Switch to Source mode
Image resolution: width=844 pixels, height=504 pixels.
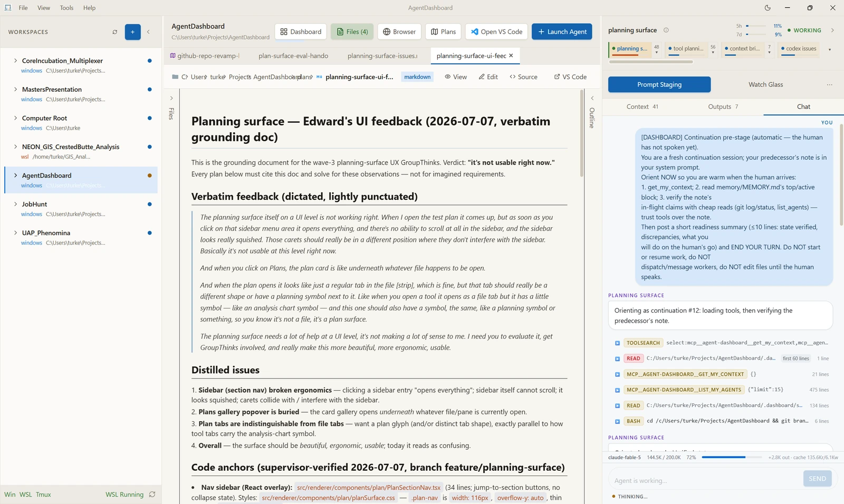pyautogui.click(x=523, y=77)
